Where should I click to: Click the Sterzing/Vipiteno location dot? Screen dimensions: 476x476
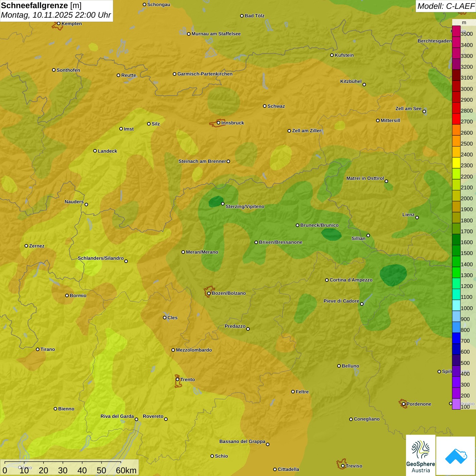[223, 204]
